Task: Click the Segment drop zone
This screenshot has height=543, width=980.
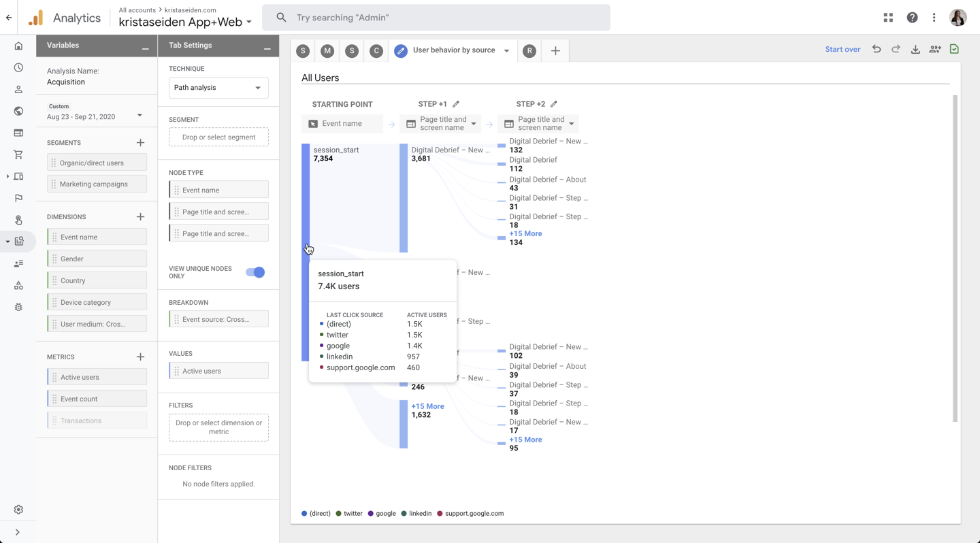Action: pyautogui.click(x=218, y=137)
